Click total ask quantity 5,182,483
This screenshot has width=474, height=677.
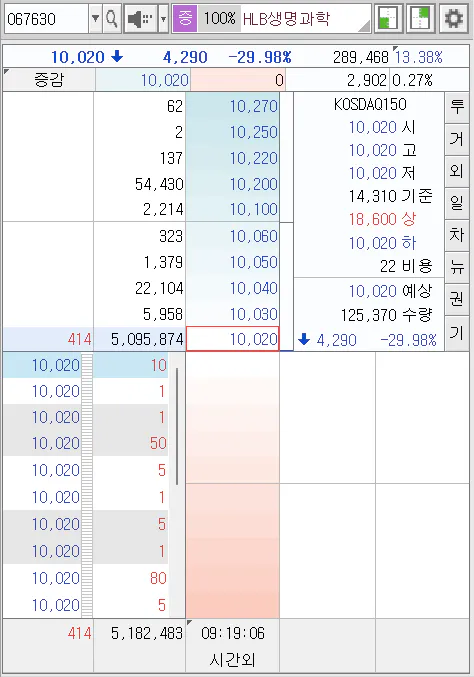coord(147,633)
